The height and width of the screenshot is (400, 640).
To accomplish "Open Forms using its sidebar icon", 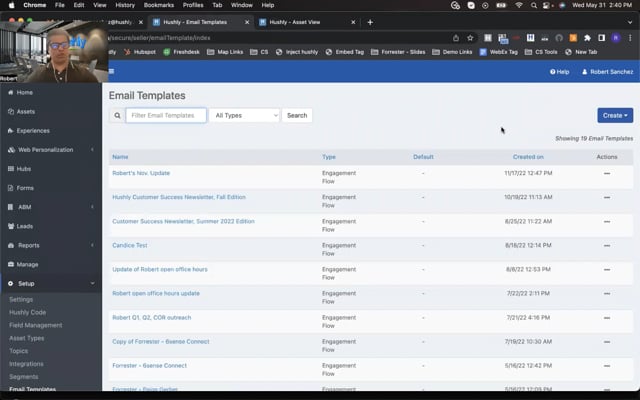I will [10, 188].
